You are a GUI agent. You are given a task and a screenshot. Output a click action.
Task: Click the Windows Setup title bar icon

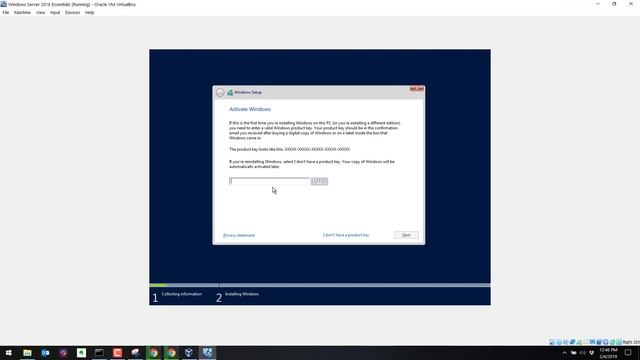(230, 93)
